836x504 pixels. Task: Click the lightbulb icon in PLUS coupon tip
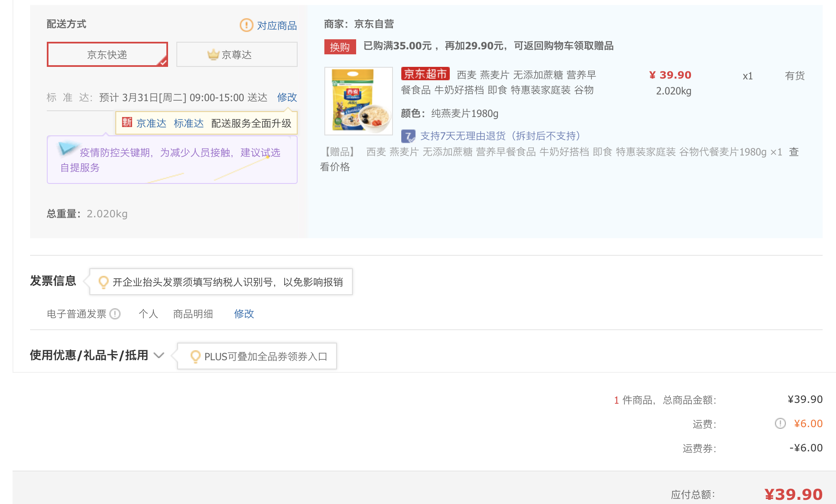pyautogui.click(x=195, y=356)
